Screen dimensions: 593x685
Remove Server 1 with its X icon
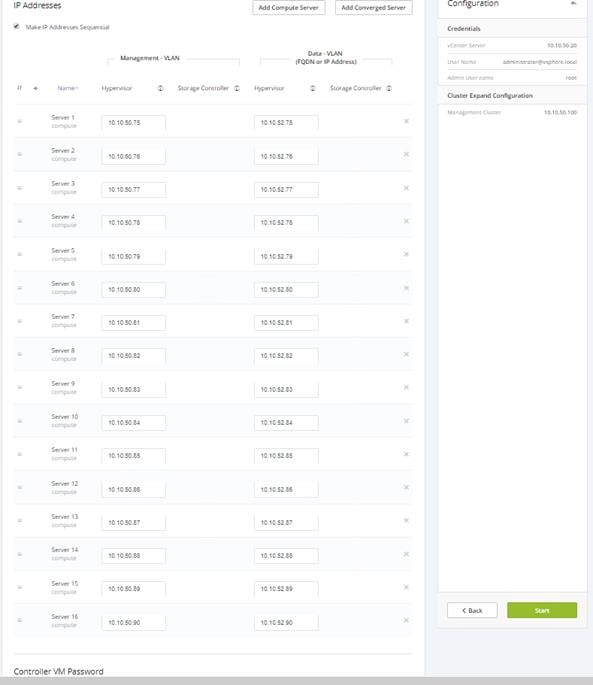click(x=406, y=121)
